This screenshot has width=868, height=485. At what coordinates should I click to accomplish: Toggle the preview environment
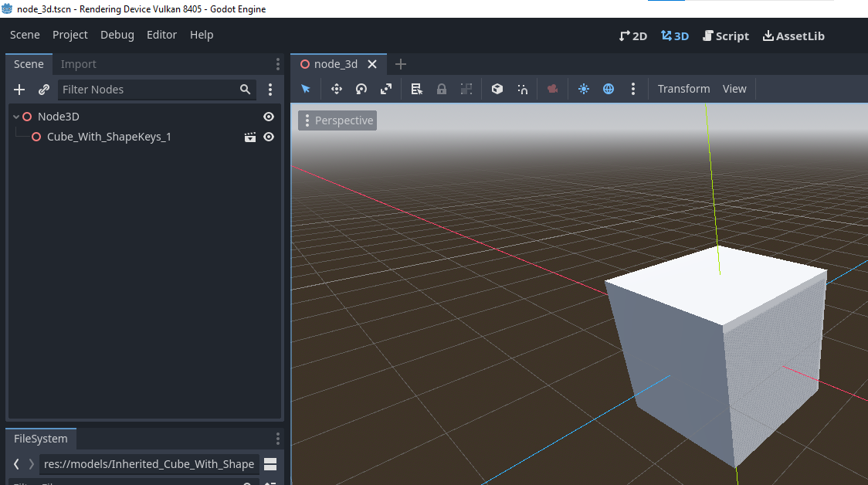click(608, 89)
